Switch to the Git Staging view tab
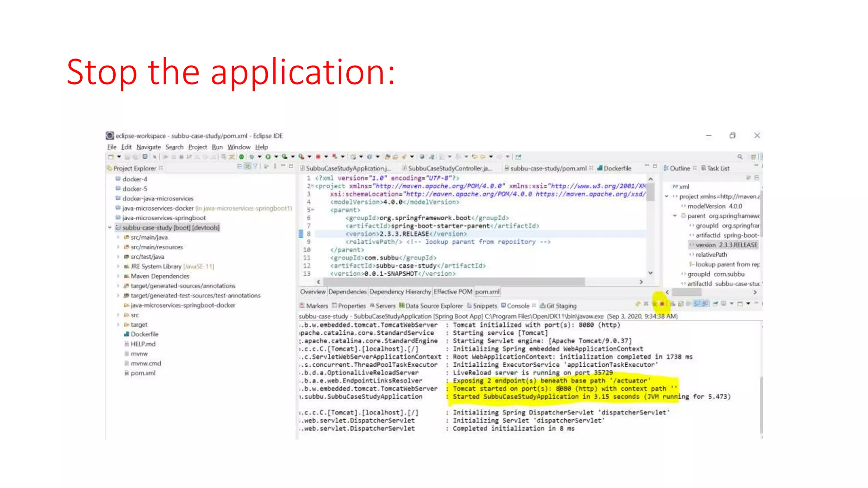This screenshot has width=868, height=488. tap(558, 306)
